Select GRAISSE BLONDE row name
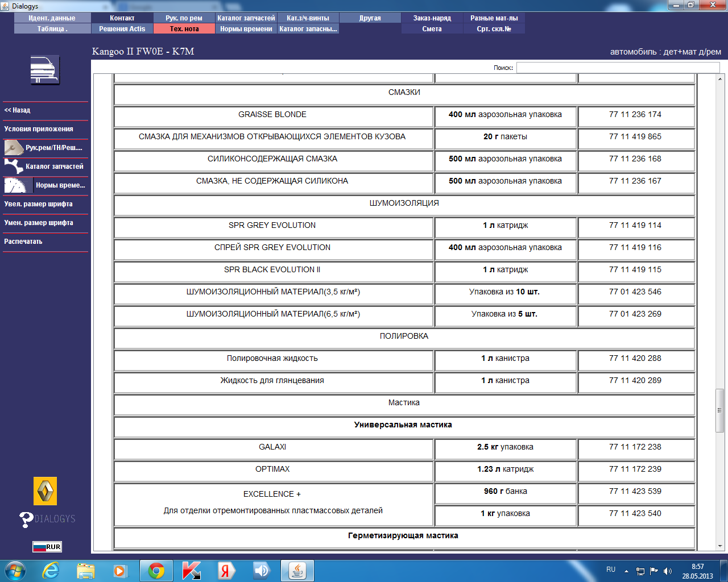 [x=272, y=115]
